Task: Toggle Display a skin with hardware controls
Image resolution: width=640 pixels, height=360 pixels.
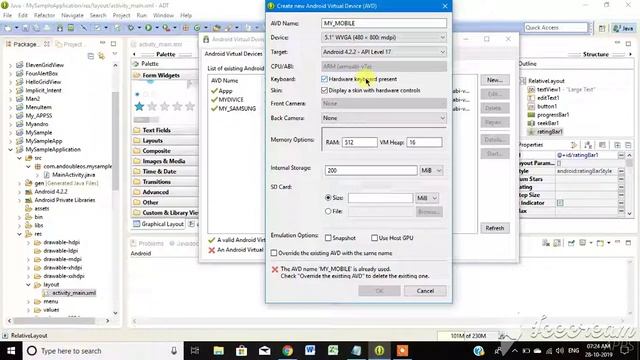Action: click(x=324, y=90)
